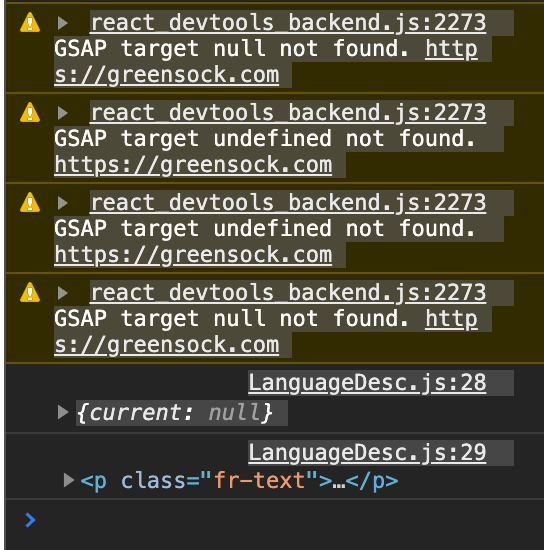
Task: Click the warning icon of the first GSAP undefined warning
Action: coord(30,113)
